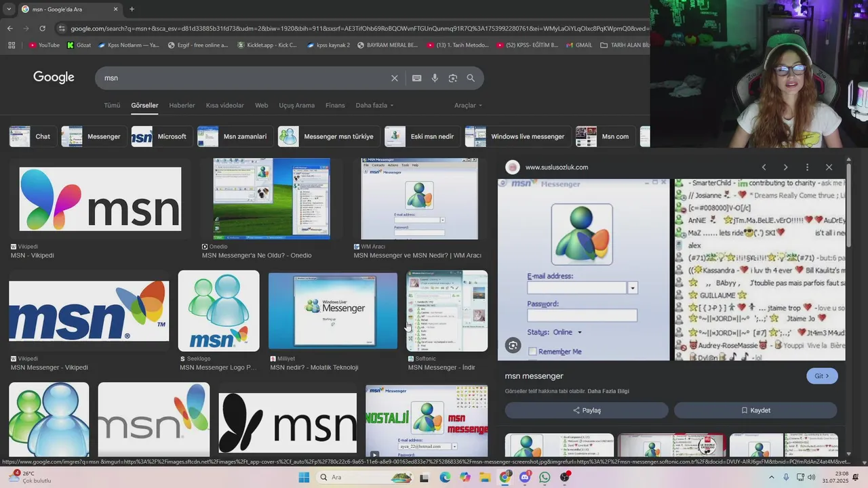Open WhatsApp from the taskbar
Image resolution: width=868 pixels, height=488 pixels.
tap(545, 477)
